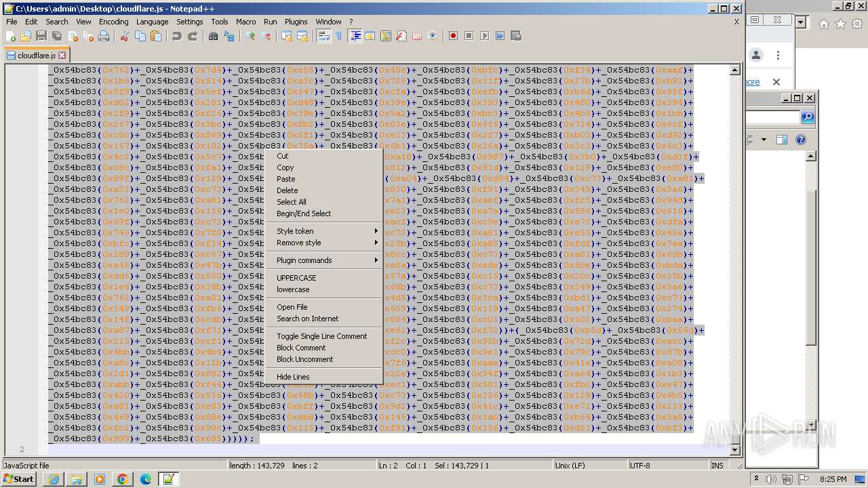
Task: Paste from clipboard using the toolbar icon
Action: click(x=156, y=36)
